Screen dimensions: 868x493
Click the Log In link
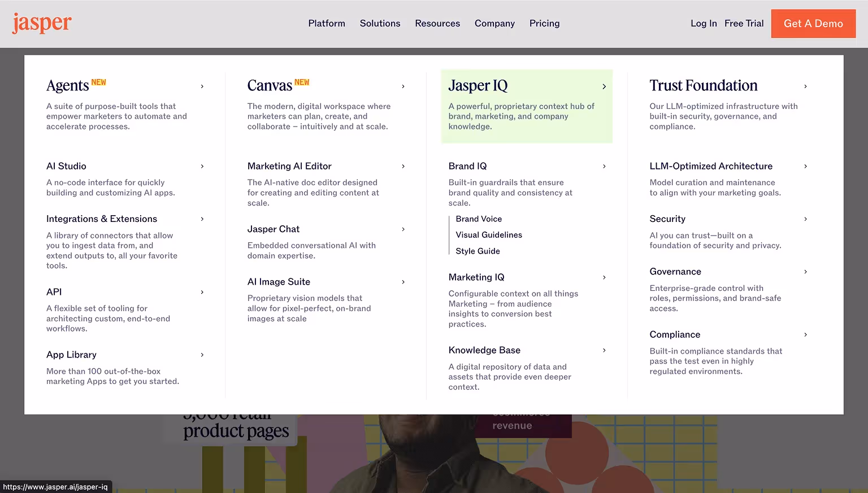pos(704,23)
